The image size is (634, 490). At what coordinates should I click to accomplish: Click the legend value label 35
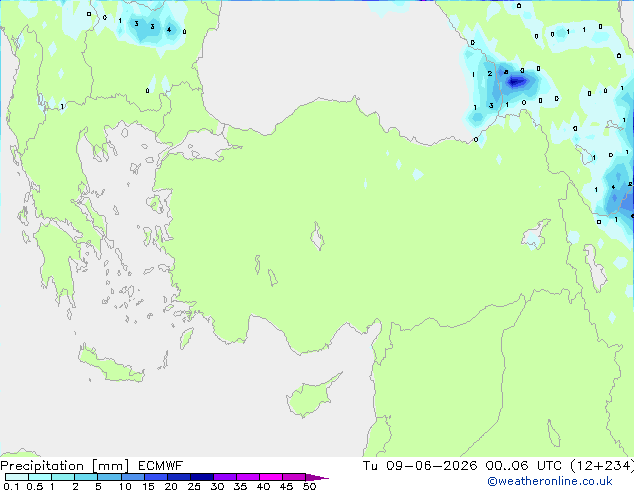click(x=240, y=486)
